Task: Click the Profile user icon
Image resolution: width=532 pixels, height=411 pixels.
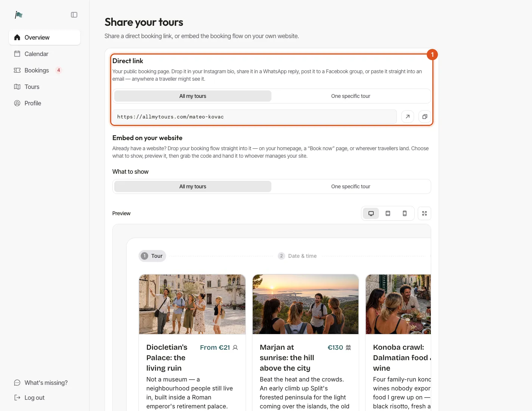Action: (17, 103)
